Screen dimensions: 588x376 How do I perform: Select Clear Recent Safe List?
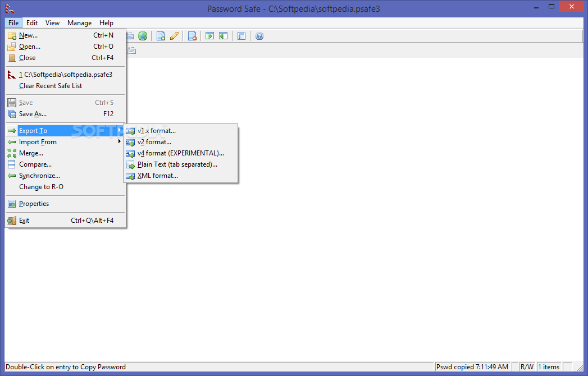pos(66,86)
